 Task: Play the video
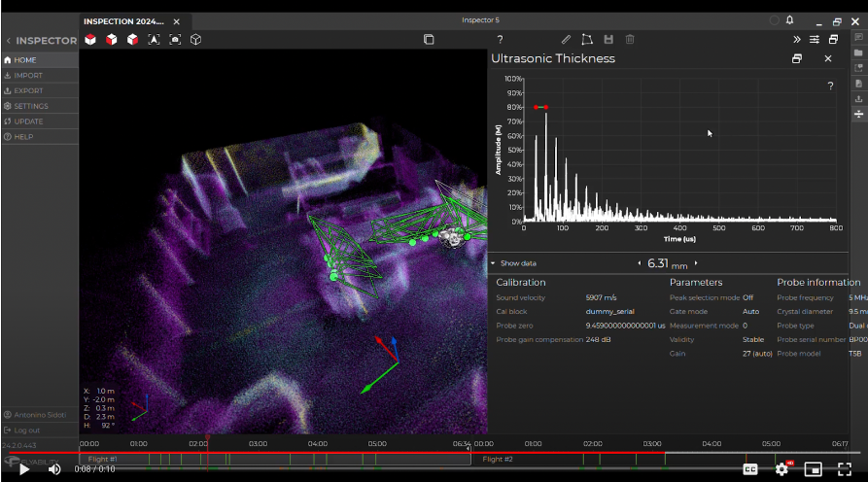click(x=23, y=469)
